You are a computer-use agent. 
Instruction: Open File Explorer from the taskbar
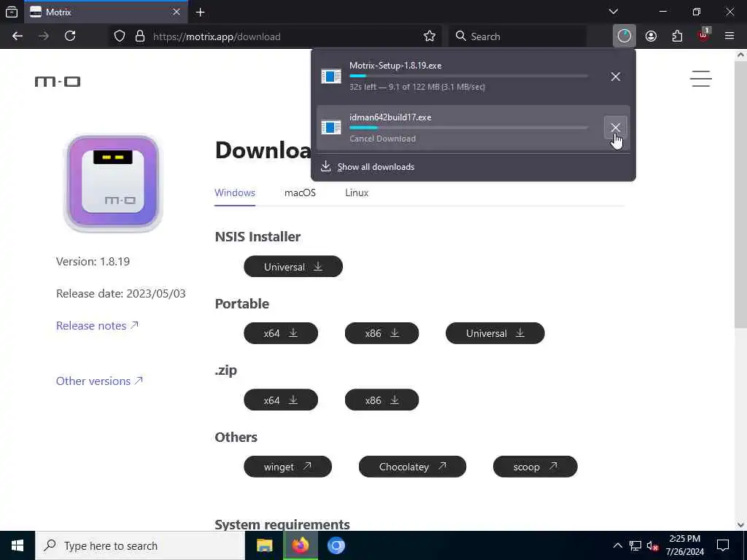point(264,545)
